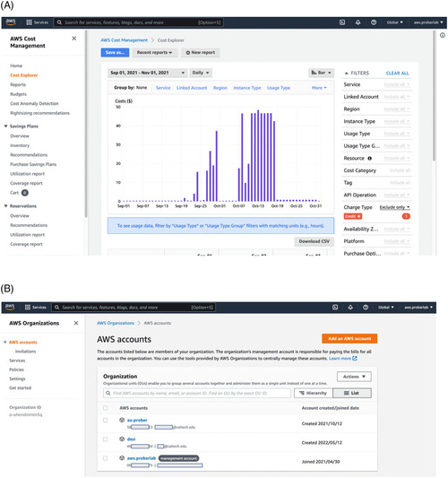The height and width of the screenshot is (478, 448).
Task: Open notifications bell in Organizations top bar
Action: pyautogui.click(x=350, y=308)
